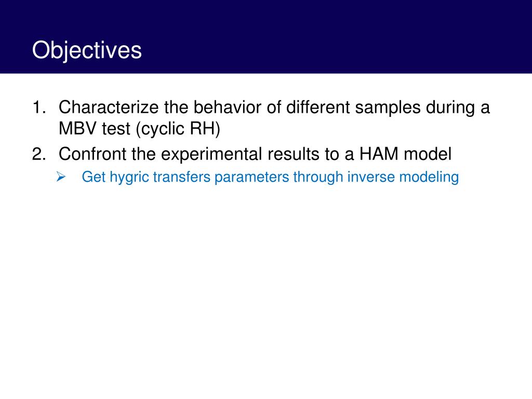The image size is (532, 399).
Task: Click the words 'HAM model'
Action: pyautogui.click(x=405, y=154)
